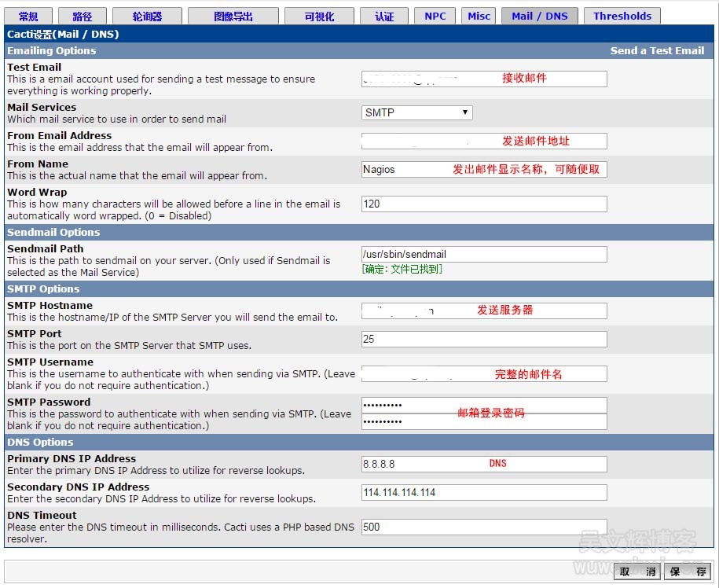This screenshot has height=588, width=719.
Task: Switch to the 图像导出 tab
Action: [234, 17]
